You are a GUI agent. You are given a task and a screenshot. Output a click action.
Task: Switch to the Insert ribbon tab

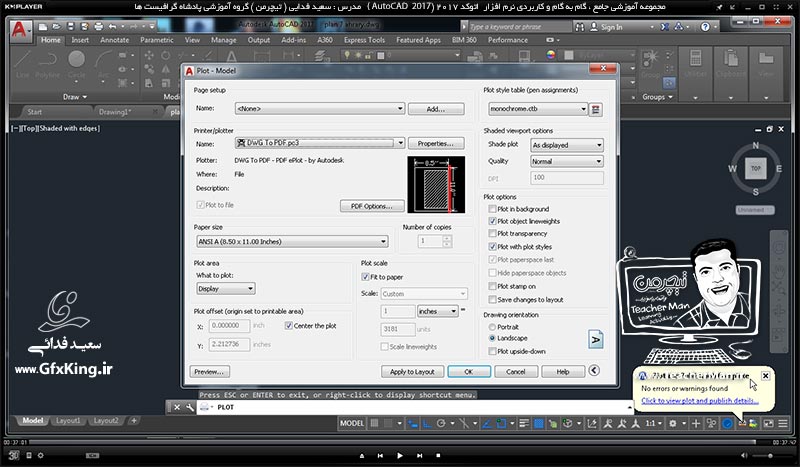tap(80, 40)
